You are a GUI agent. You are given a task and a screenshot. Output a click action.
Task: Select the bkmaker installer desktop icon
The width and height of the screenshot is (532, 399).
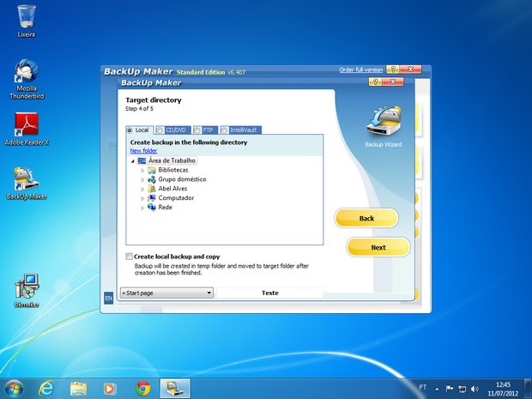tap(27, 290)
